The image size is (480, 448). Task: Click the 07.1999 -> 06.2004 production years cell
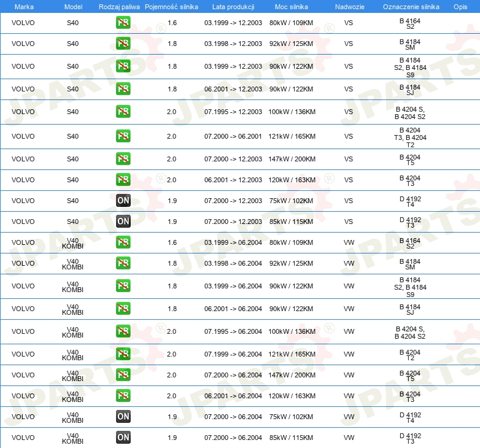click(x=233, y=354)
